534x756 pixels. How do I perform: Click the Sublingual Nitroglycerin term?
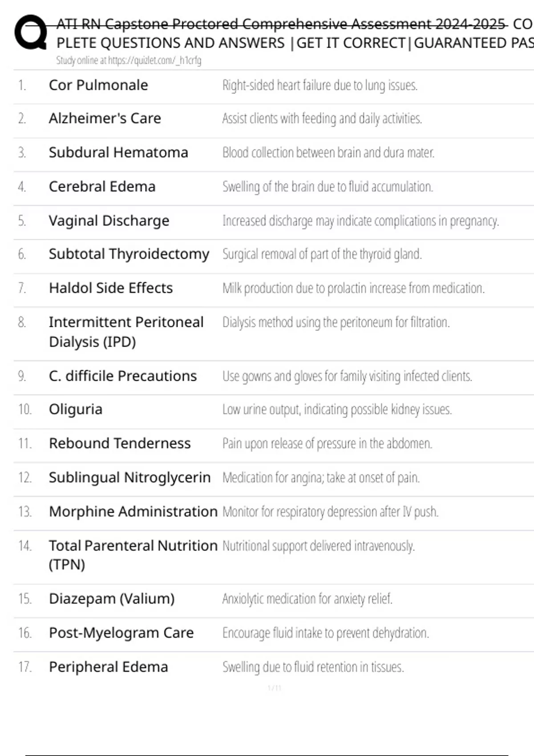click(x=129, y=478)
